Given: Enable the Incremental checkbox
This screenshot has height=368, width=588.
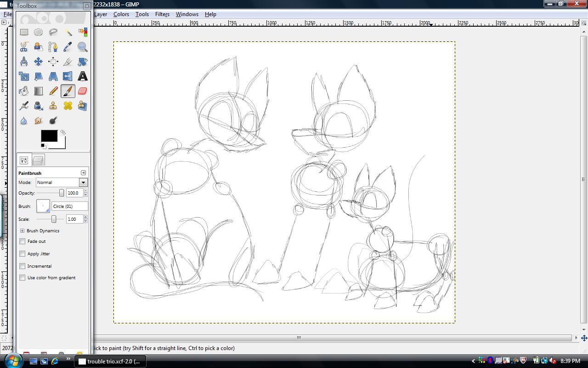Looking at the screenshot, I should tap(22, 266).
